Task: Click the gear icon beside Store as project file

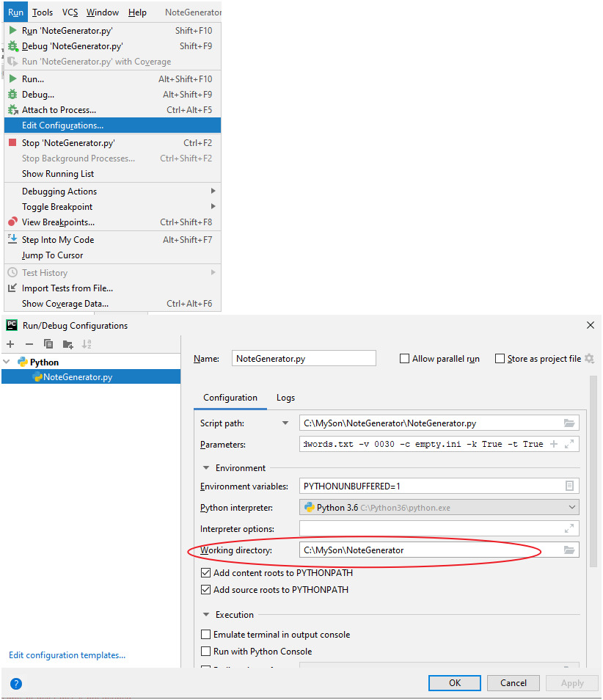Action: [590, 359]
